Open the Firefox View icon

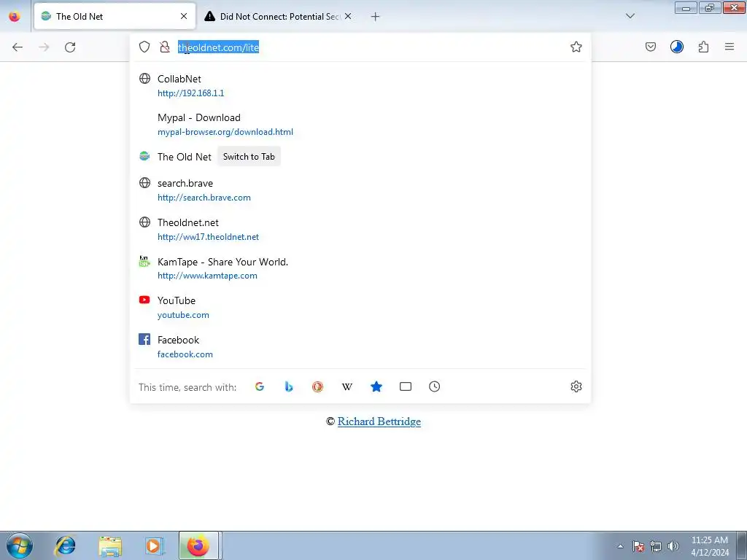point(15,16)
